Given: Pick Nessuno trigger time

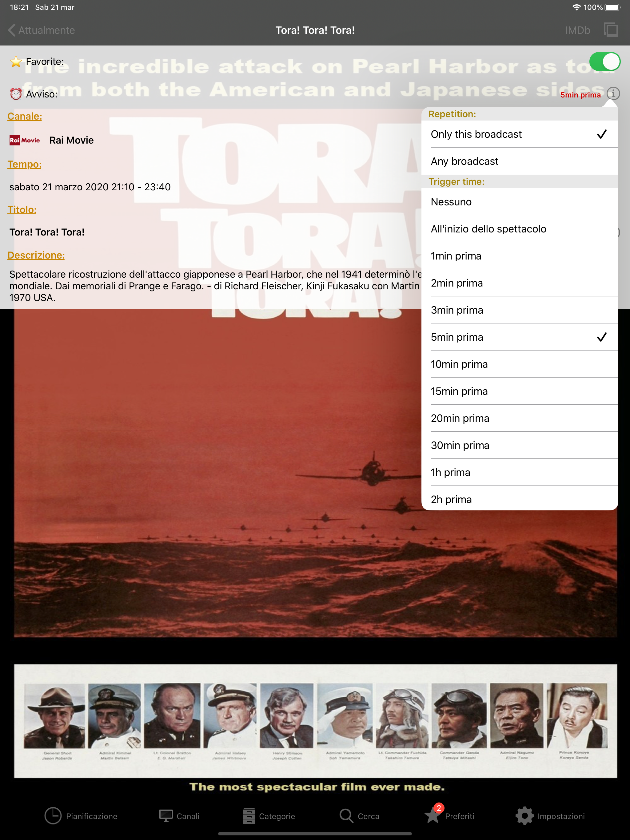Looking at the screenshot, I should [x=519, y=202].
